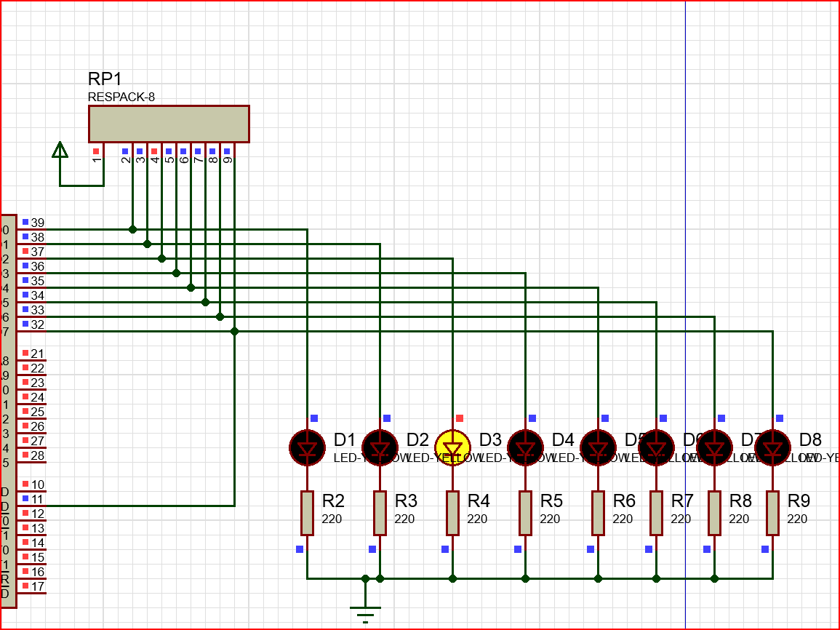Select the R2 resistor body
The image size is (840, 630).
pos(307,513)
